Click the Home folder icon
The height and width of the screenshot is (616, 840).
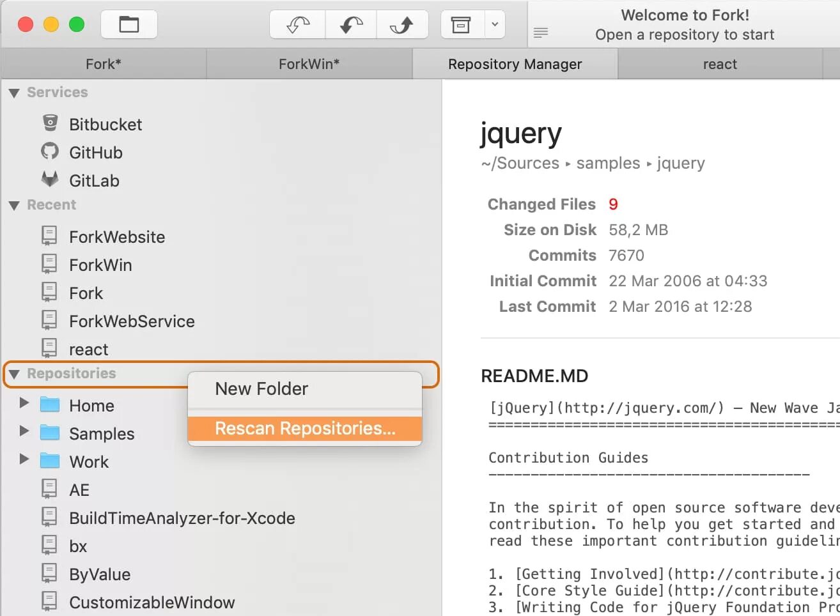[50, 405]
